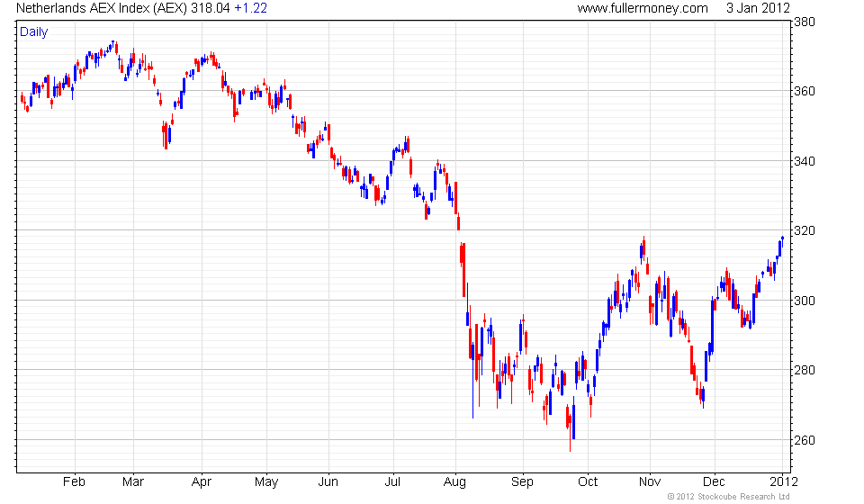
Task: Click the 'Jul' month label
Action: [391, 482]
